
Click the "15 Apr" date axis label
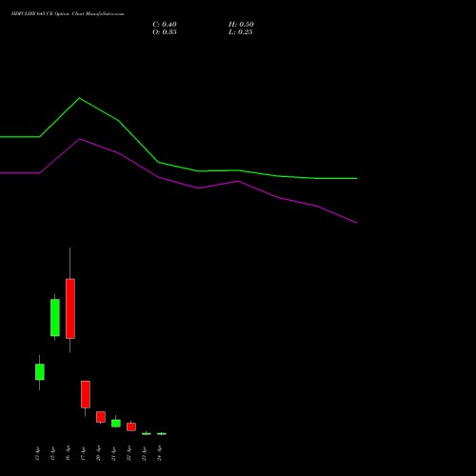(52, 453)
